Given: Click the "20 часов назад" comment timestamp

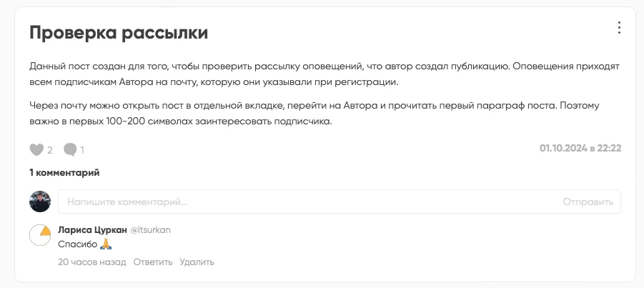Looking at the screenshot, I should [92, 262].
